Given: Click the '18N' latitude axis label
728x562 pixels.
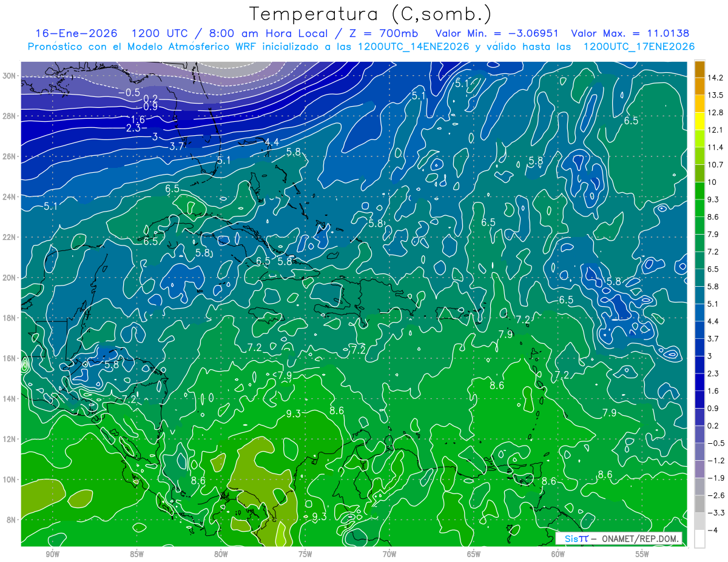Looking at the screenshot, I should [8, 318].
